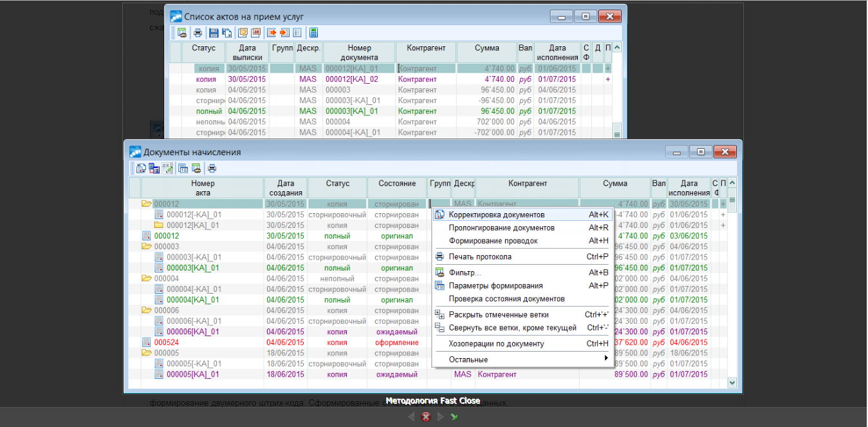Click the printer icon in the acts list toolbar
Viewport: 868px width, 427px height.
coord(198,33)
